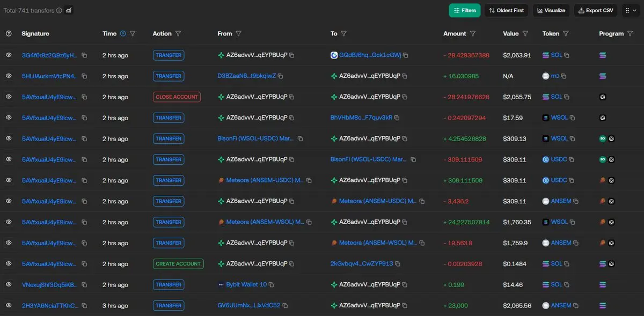Copy the USDC token in the -309.111509 row
The width and height of the screenshot is (644, 316).
(572, 159)
